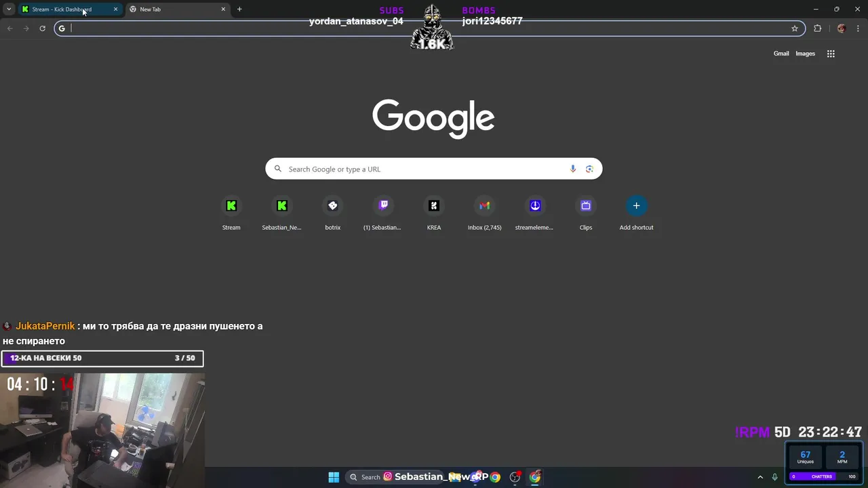This screenshot has width=868, height=488.
Task: Close the Stream - Kick Dashboard tab
Action: (x=115, y=9)
